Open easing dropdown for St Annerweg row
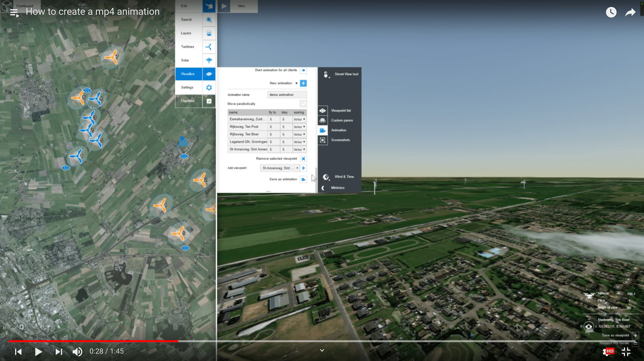This screenshot has height=361, width=644. [299, 149]
